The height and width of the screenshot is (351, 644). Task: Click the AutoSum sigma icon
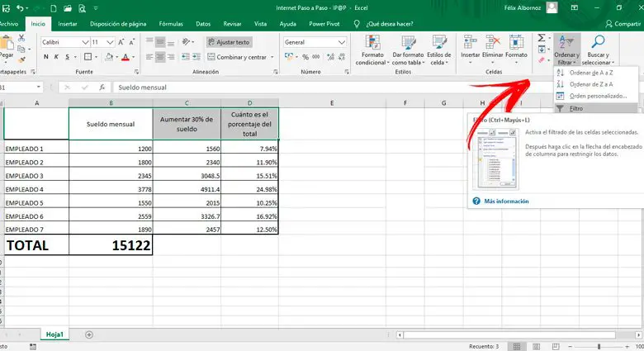click(x=542, y=38)
